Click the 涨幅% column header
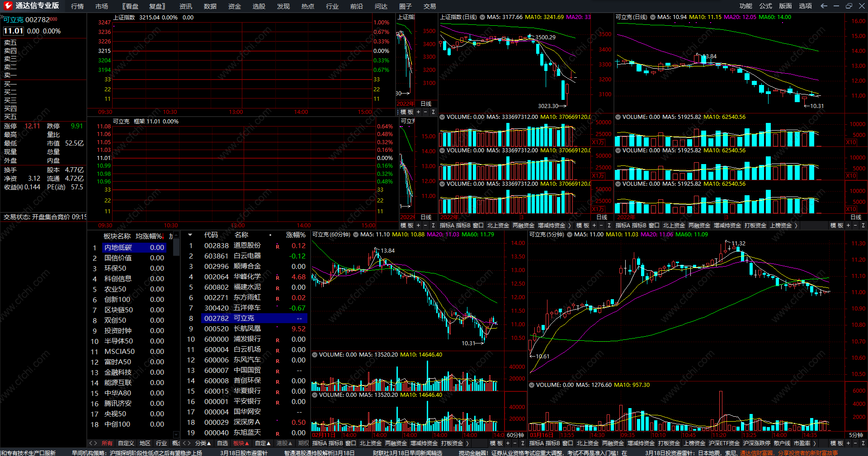Viewport: 868px width, 456px height. 296,235
